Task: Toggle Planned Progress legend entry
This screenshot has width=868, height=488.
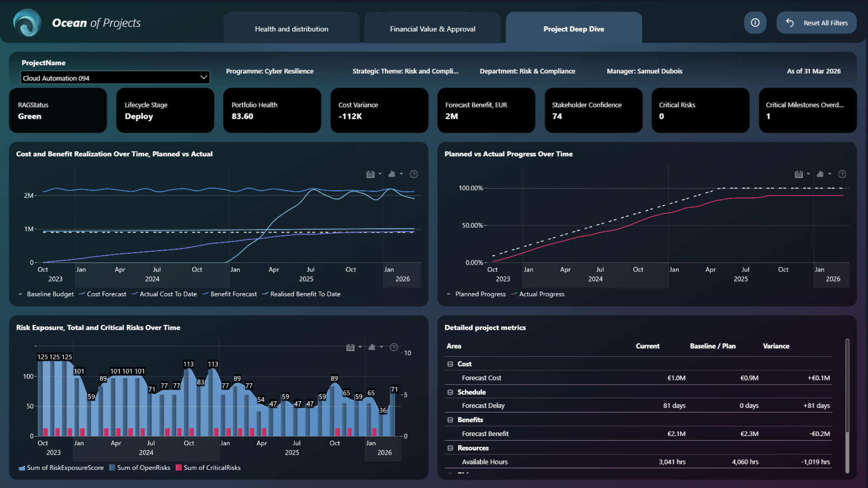Action: pyautogui.click(x=476, y=294)
